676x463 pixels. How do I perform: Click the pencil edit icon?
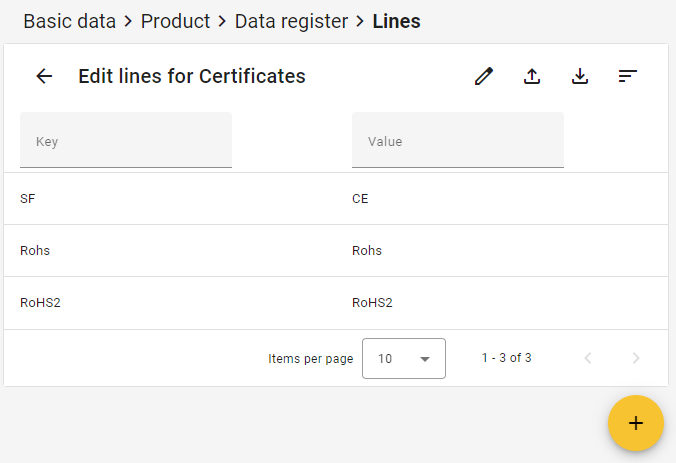(484, 76)
